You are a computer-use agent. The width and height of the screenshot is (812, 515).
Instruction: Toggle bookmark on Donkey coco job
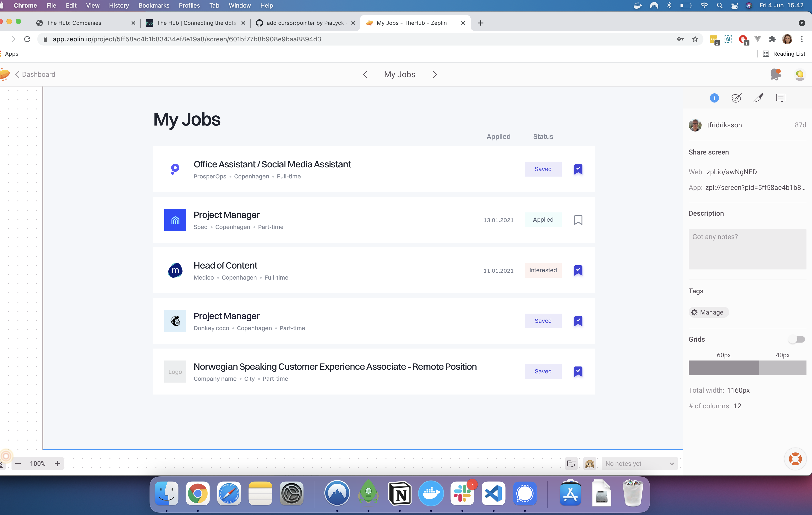(x=578, y=321)
